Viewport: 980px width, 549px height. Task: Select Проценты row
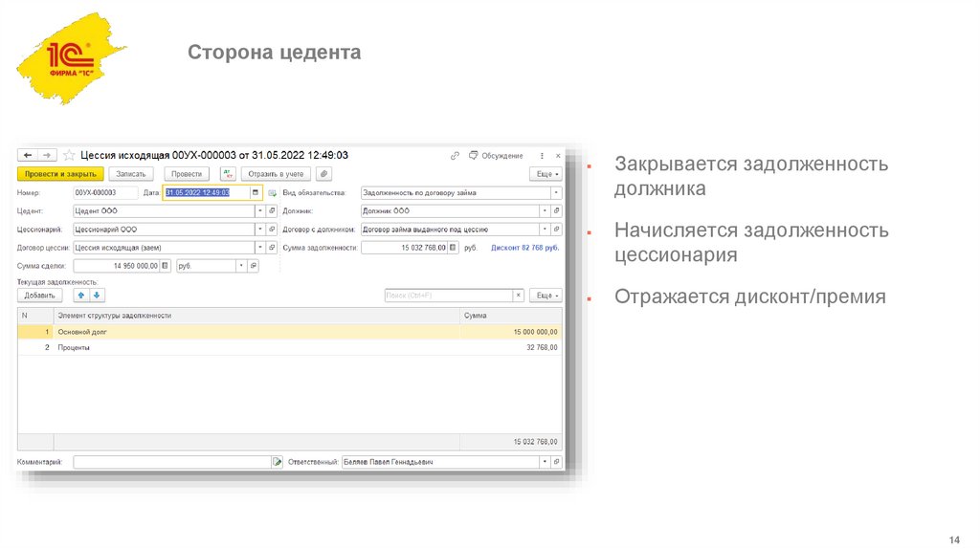click(289, 347)
